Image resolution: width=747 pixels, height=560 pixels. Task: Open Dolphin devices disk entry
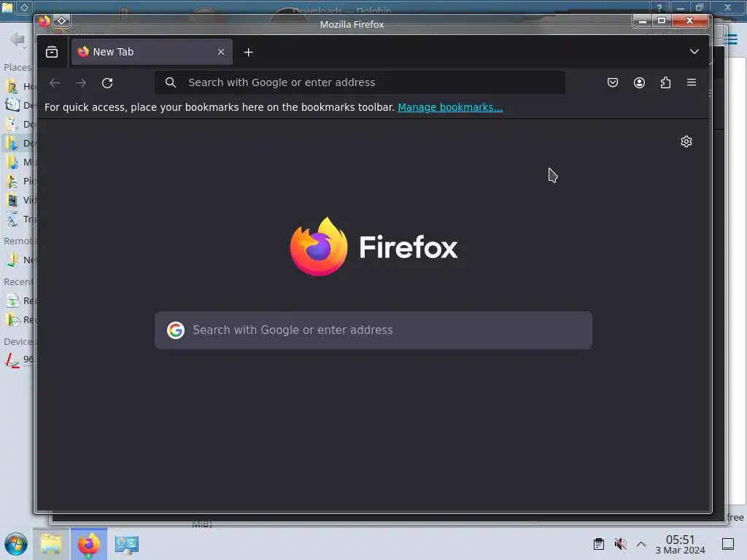(x=19, y=359)
